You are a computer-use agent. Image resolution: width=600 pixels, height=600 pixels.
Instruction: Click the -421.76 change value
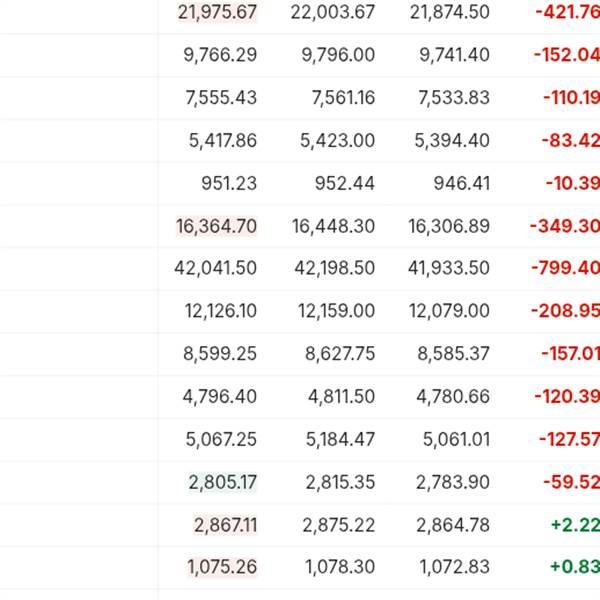point(567,12)
